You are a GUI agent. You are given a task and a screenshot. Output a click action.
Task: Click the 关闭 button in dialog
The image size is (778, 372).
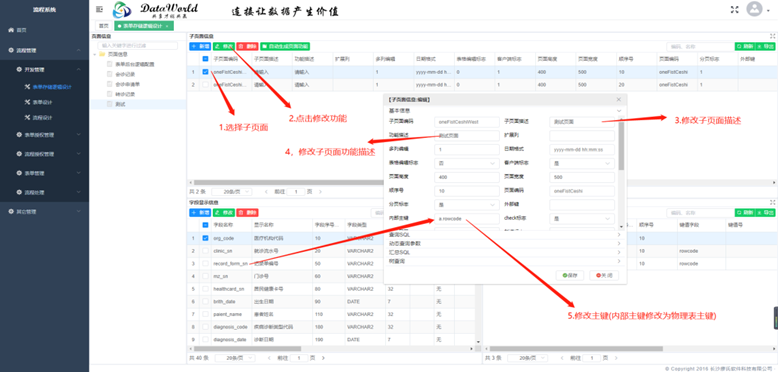coord(604,275)
